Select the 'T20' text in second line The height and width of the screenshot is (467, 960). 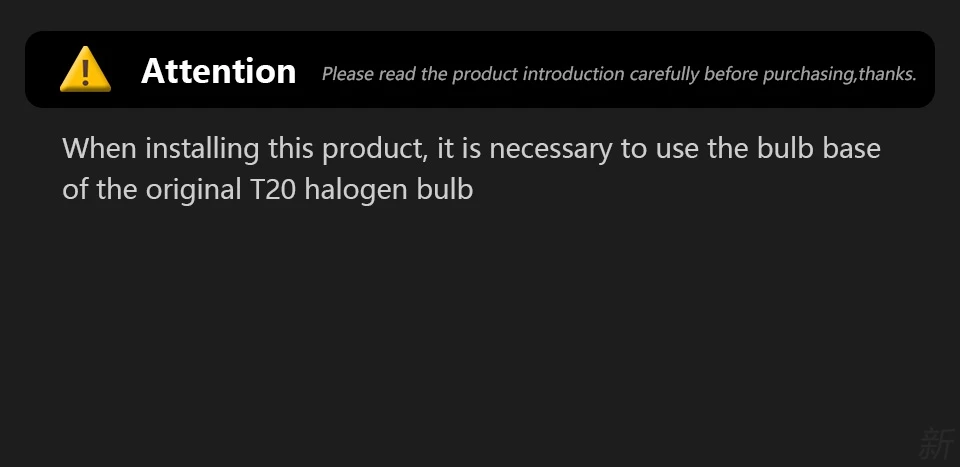[x=273, y=190]
